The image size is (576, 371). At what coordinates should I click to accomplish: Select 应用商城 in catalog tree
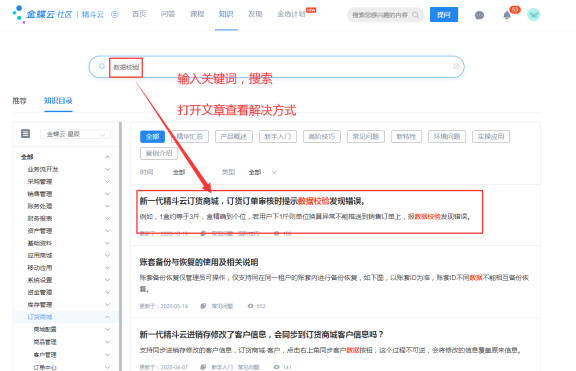click(x=40, y=255)
